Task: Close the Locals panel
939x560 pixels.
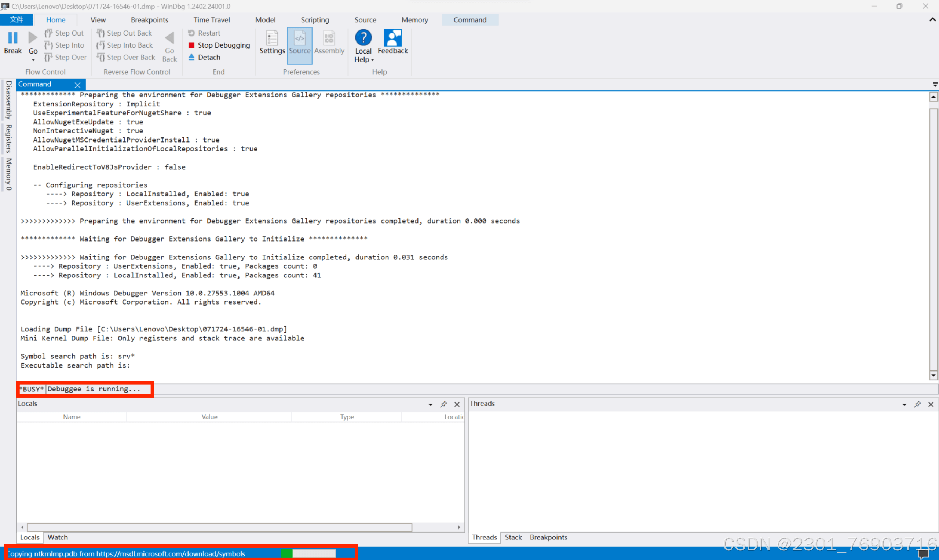Action: click(x=457, y=404)
